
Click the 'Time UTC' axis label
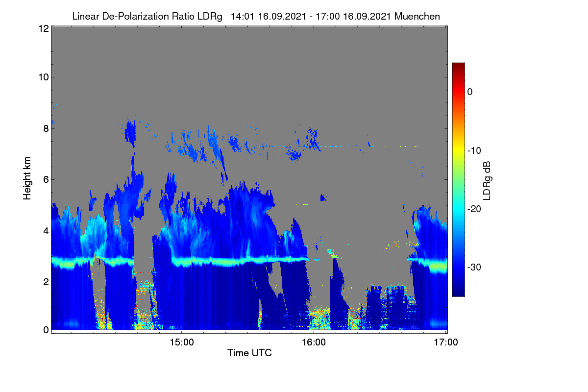(249, 352)
